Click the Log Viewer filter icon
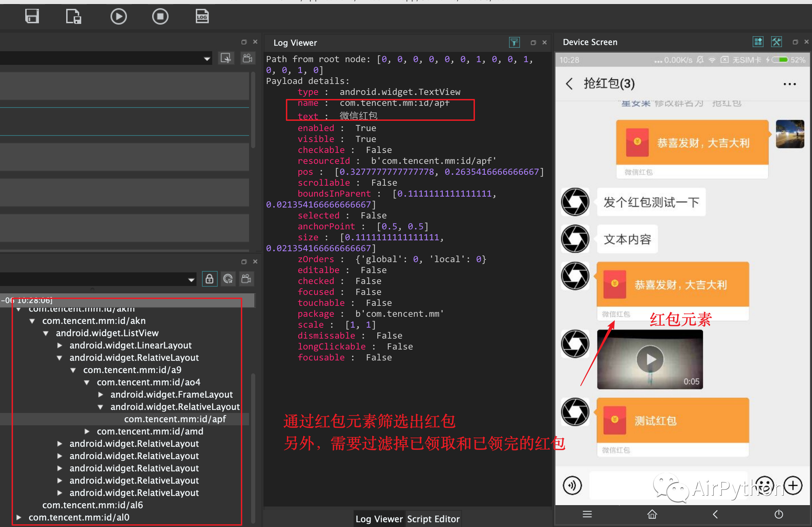 click(x=514, y=42)
